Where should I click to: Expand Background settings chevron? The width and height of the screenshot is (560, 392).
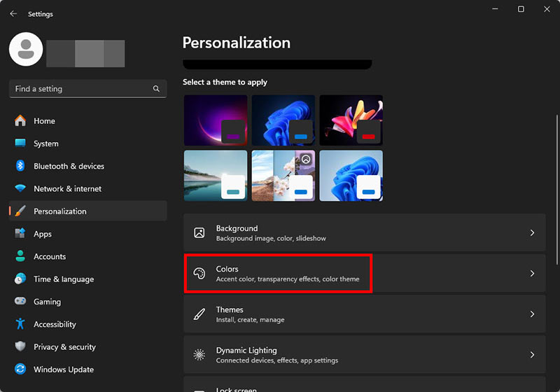[x=532, y=233]
